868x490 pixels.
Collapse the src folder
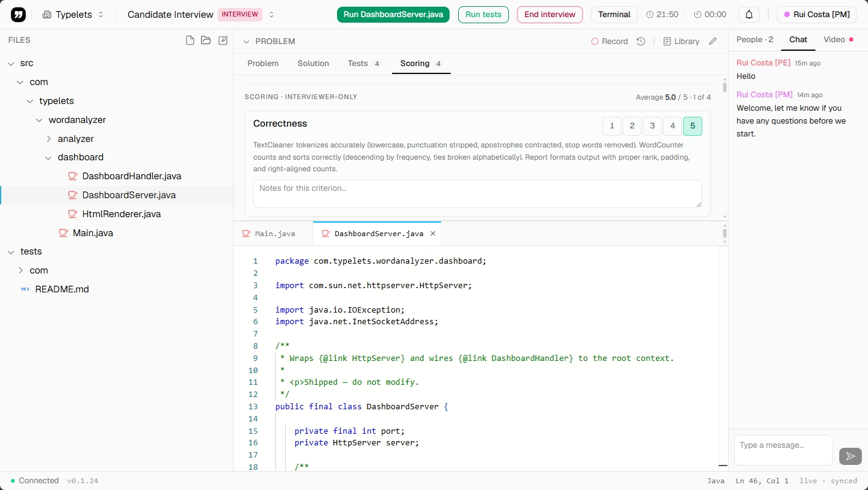click(x=10, y=64)
